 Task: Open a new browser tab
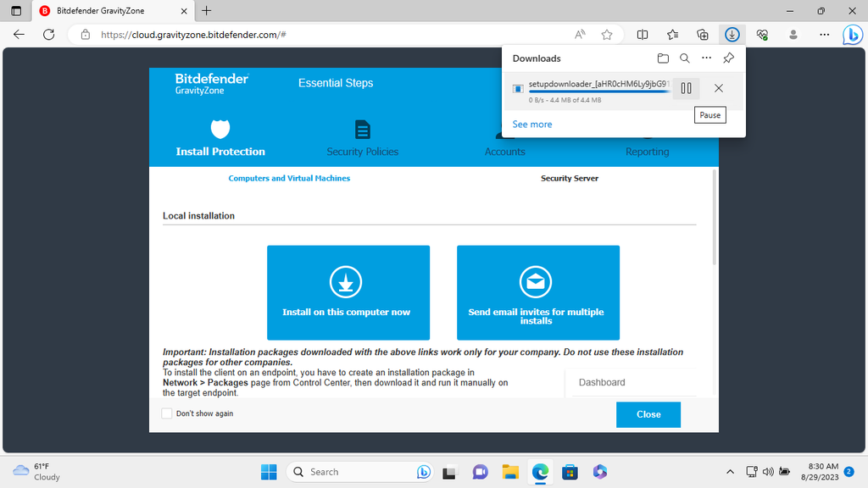click(208, 11)
